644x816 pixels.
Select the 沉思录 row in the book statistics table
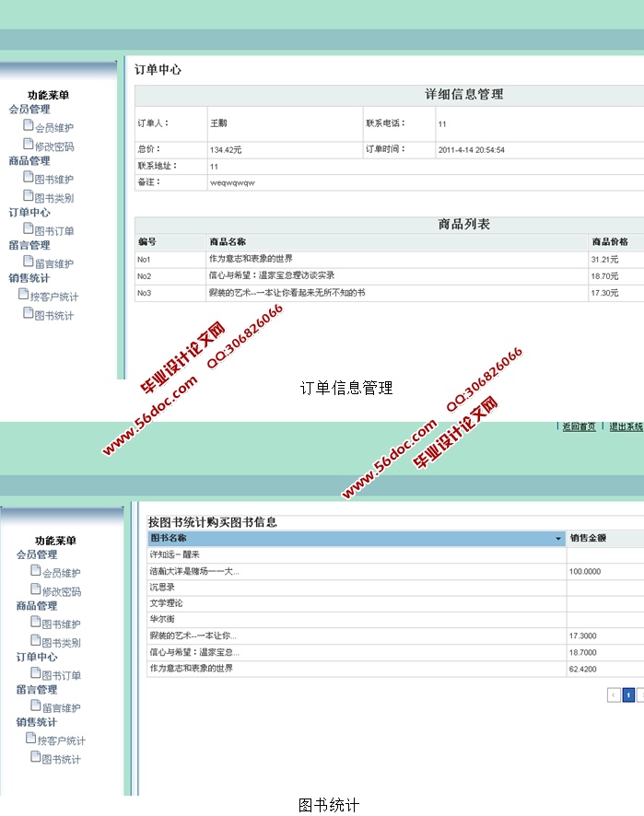coord(357,587)
